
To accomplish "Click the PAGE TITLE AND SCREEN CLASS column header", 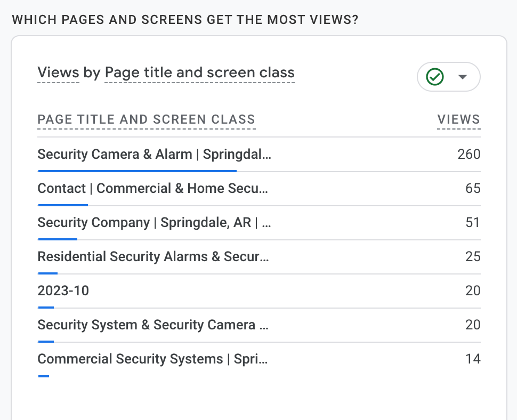I will (146, 120).
